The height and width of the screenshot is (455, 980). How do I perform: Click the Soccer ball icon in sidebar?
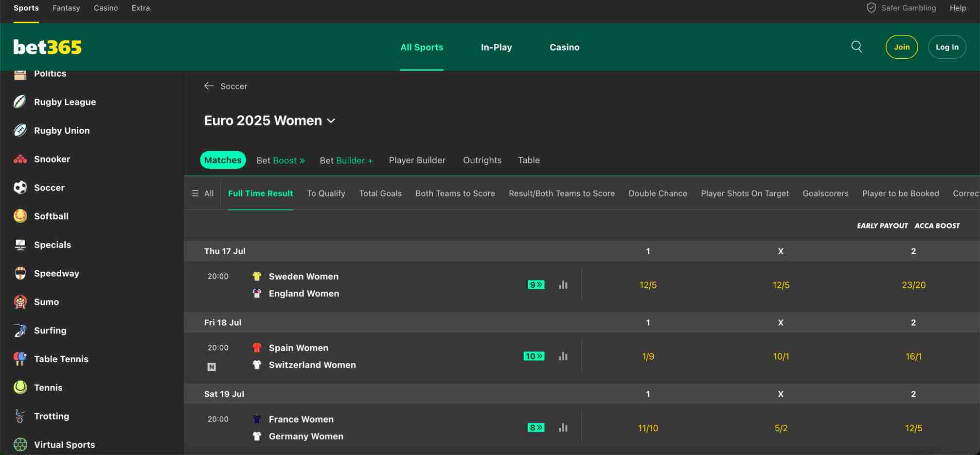(x=20, y=188)
